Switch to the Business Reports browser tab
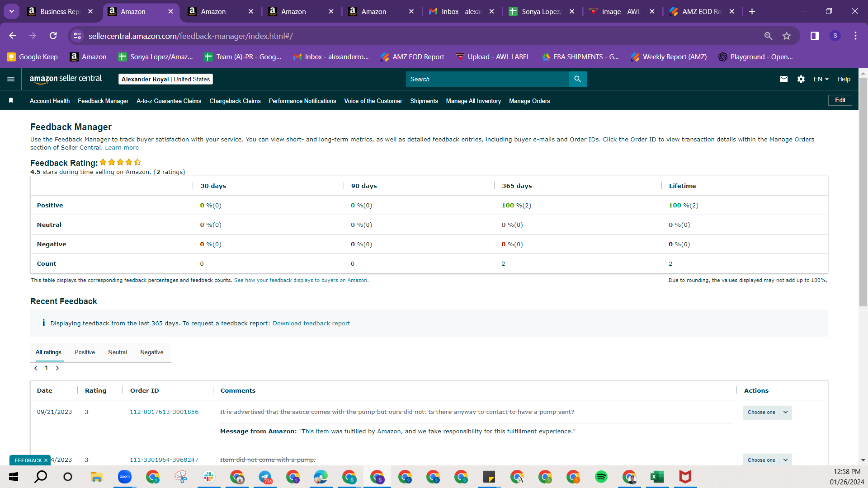The height and width of the screenshot is (488, 868). click(x=60, y=11)
